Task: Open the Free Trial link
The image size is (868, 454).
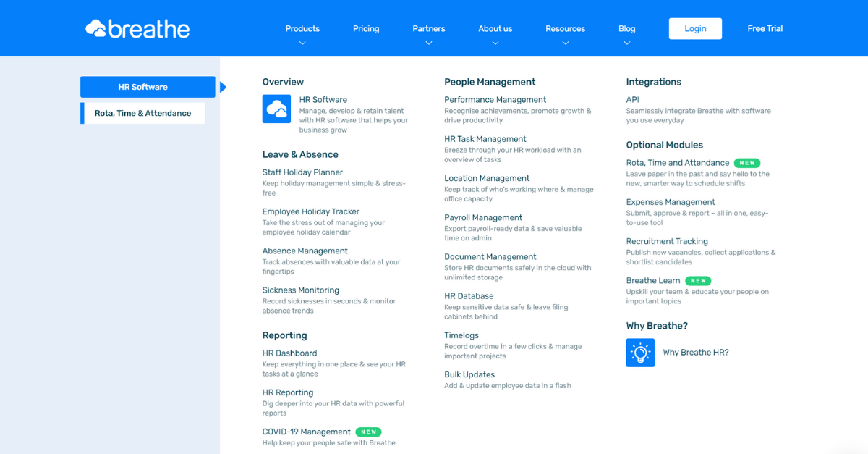Action: click(x=765, y=28)
